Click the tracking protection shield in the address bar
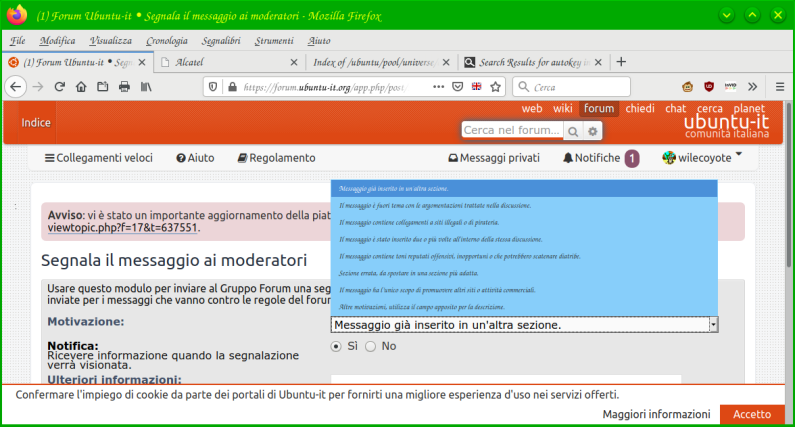 213,87
